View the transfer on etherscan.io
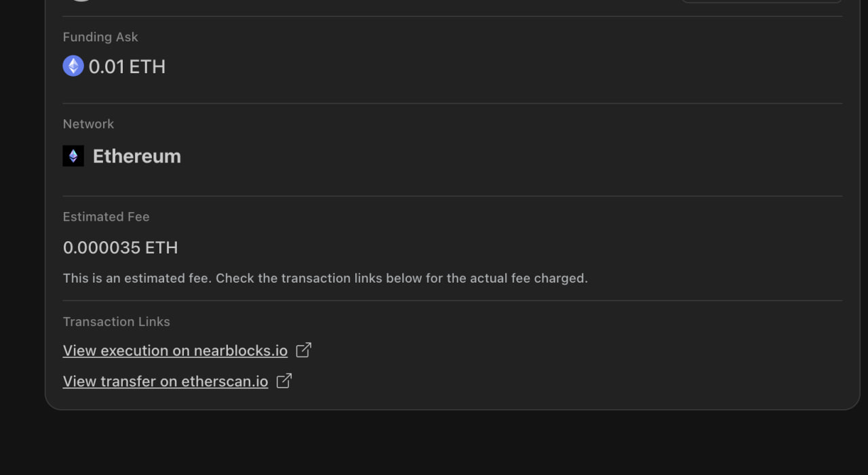The height and width of the screenshot is (475, 868). (165, 381)
